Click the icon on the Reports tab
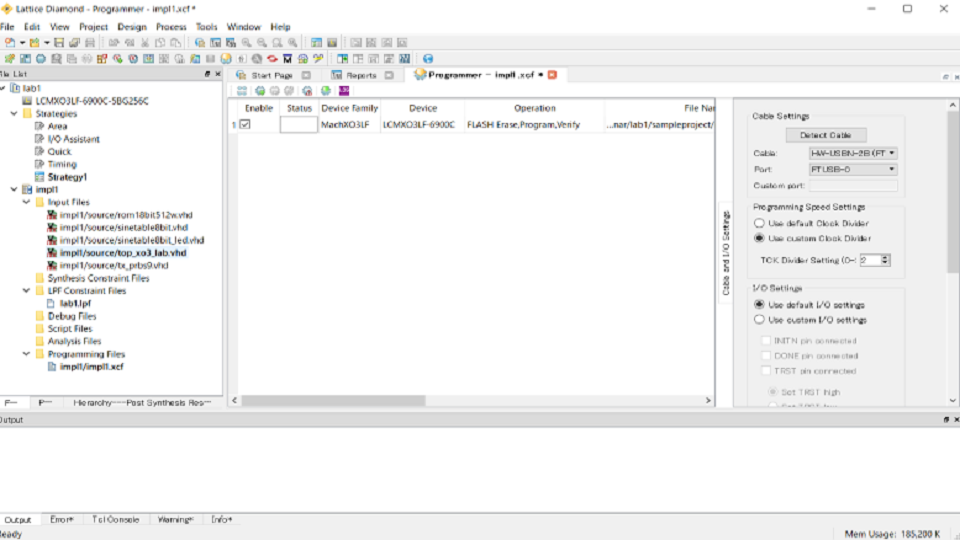960x540 pixels. click(337, 75)
